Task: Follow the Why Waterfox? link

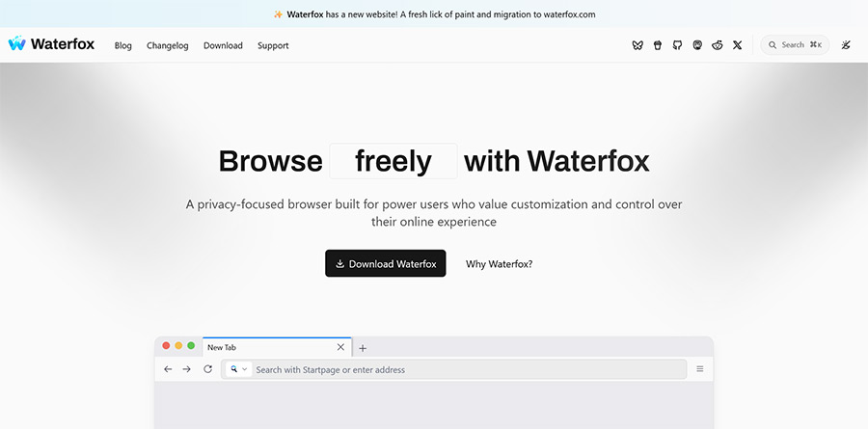Action: (499, 264)
